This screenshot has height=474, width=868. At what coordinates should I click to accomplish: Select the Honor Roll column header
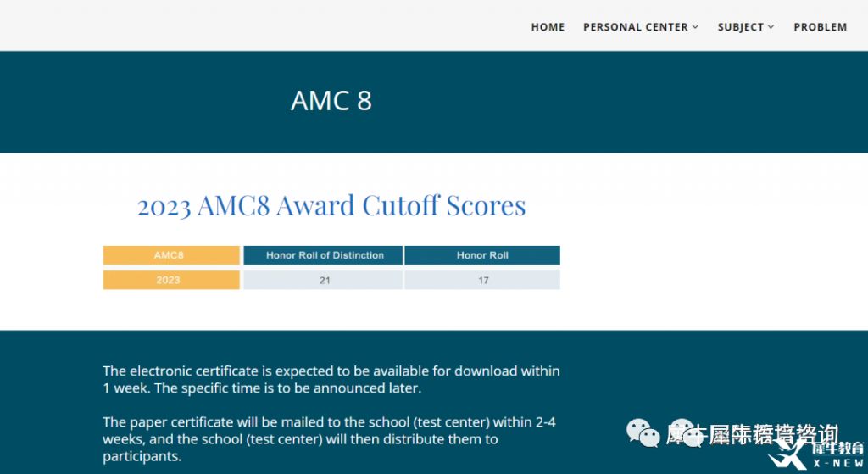click(x=482, y=255)
